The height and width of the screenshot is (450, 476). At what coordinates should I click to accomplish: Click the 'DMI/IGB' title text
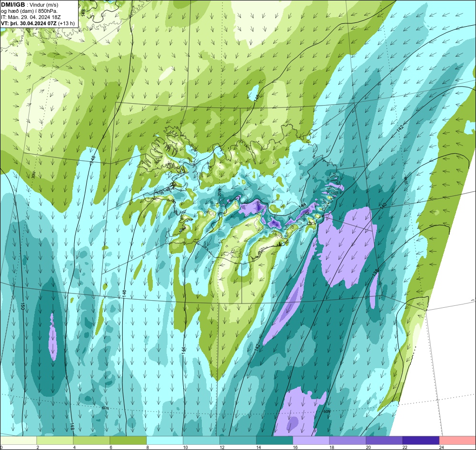click(13, 5)
